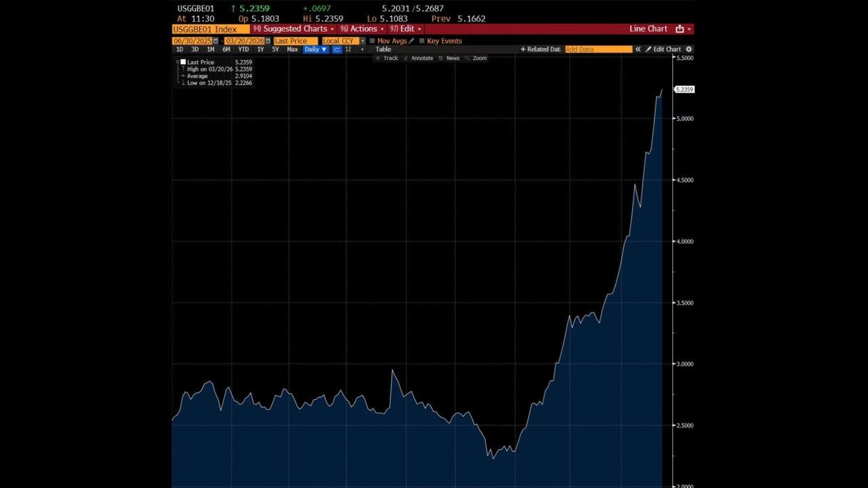The image size is (868, 488).
Task: Open the Suggested Charts menu
Action: click(x=293, y=29)
